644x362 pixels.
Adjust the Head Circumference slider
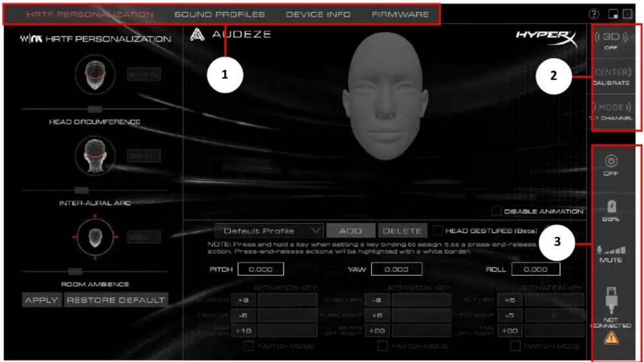pos(96,108)
